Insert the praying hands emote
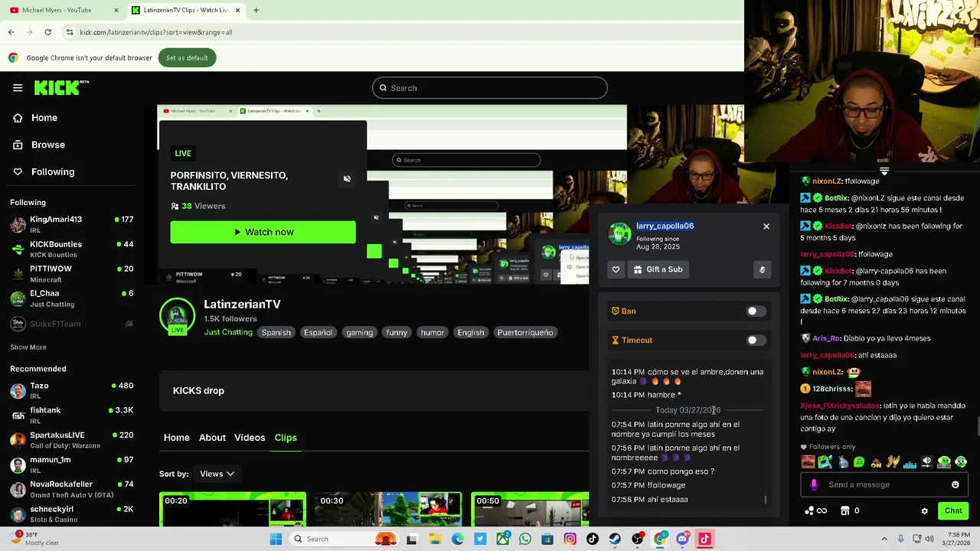 [x=893, y=462]
